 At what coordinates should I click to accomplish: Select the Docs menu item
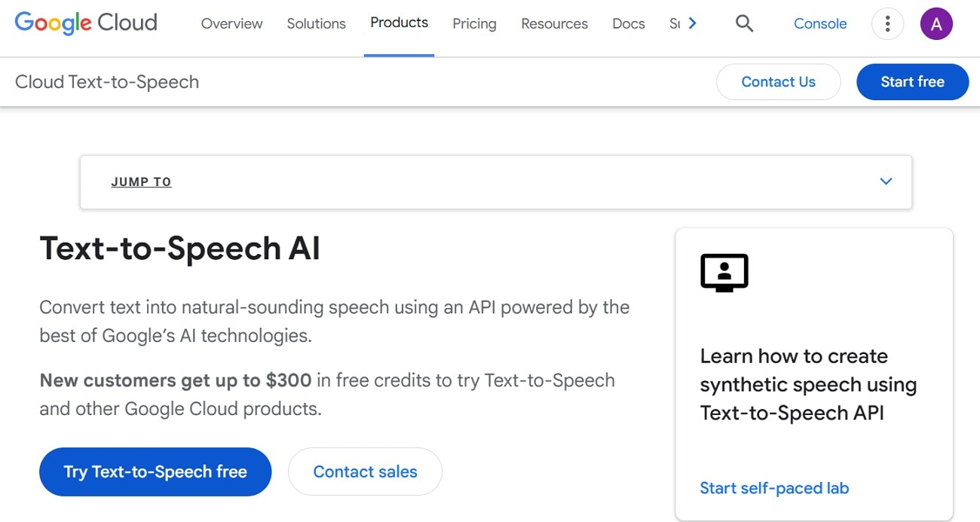(x=628, y=23)
